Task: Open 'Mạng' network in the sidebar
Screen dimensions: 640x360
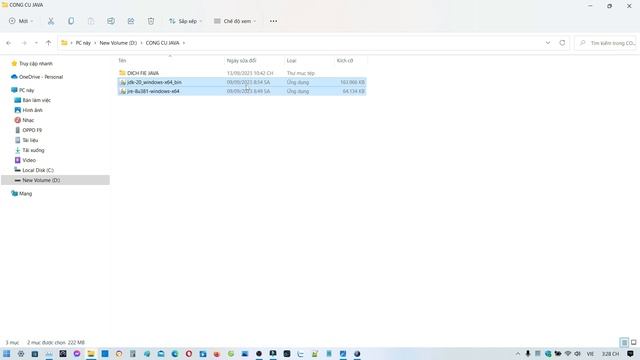Action: click(x=25, y=193)
